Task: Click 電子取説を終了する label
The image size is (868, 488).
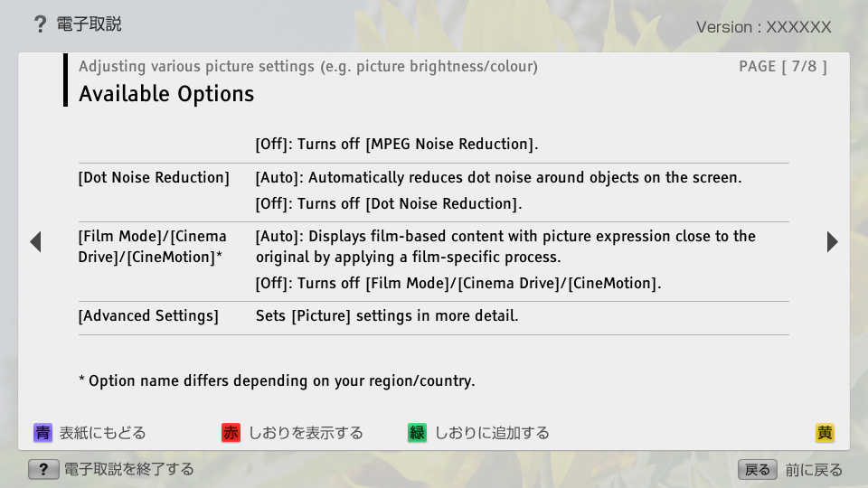Action: tap(129, 469)
